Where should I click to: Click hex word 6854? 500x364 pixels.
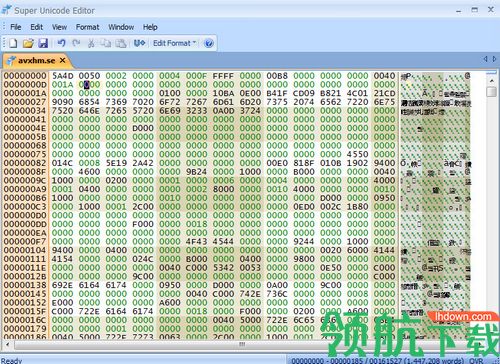[x=89, y=102]
